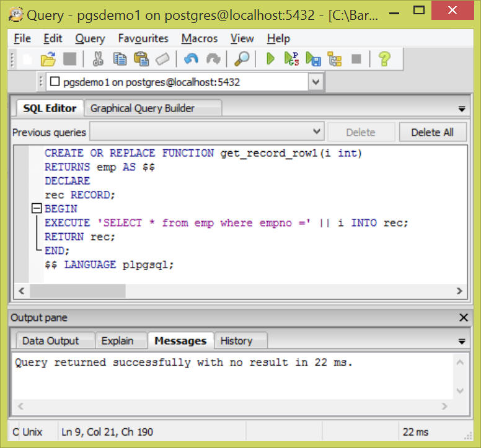Open the Favourites menu
481x448 pixels.
[x=143, y=38]
